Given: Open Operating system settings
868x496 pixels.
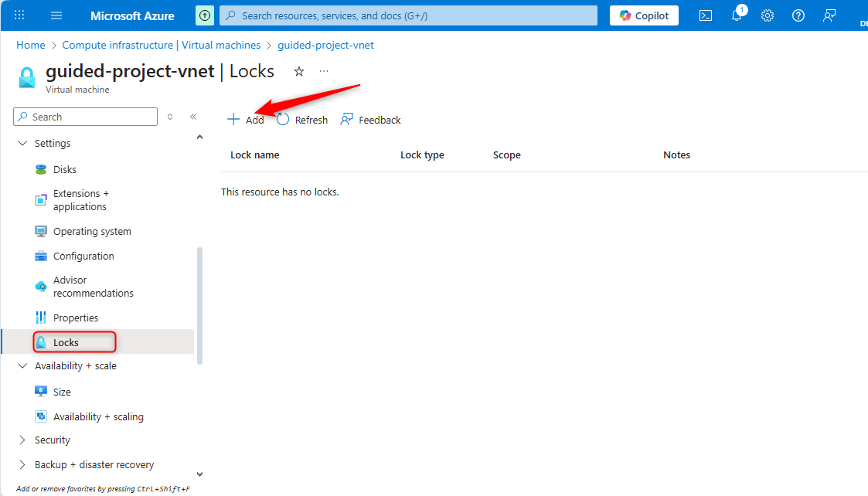Looking at the screenshot, I should click(92, 232).
